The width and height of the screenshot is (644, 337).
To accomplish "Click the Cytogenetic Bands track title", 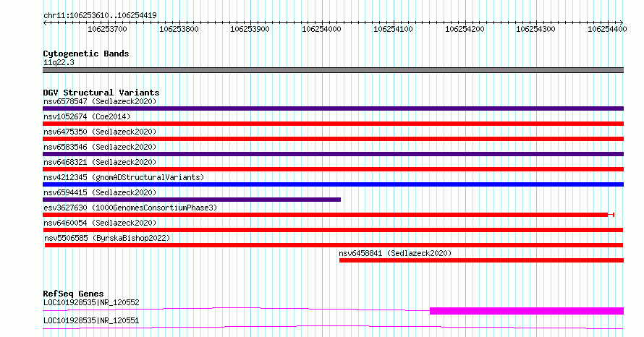I will (86, 54).
